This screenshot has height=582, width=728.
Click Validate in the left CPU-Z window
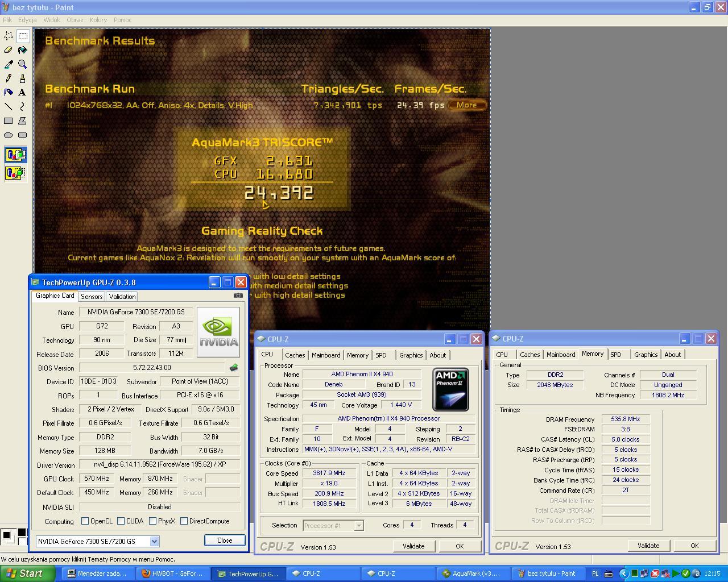pyautogui.click(x=413, y=546)
